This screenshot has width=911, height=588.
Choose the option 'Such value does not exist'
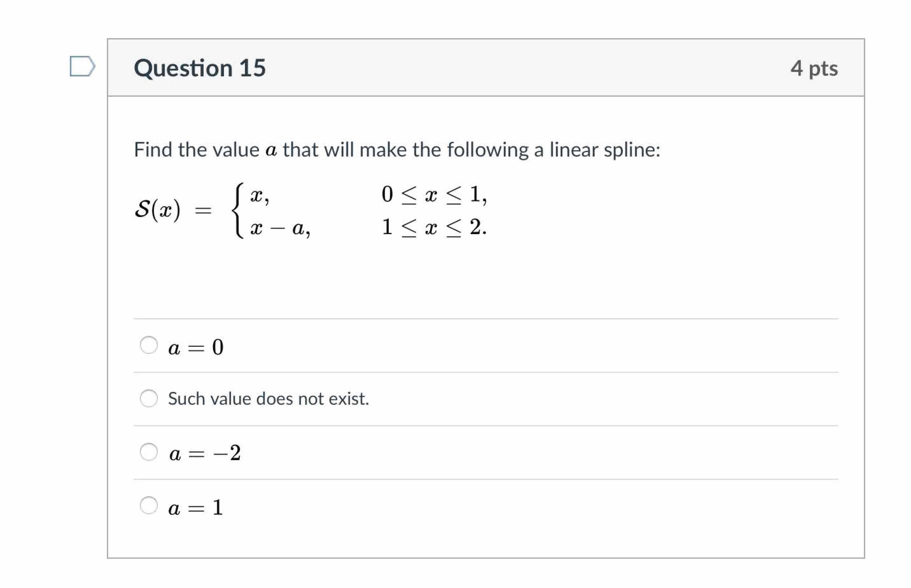(x=150, y=398)
